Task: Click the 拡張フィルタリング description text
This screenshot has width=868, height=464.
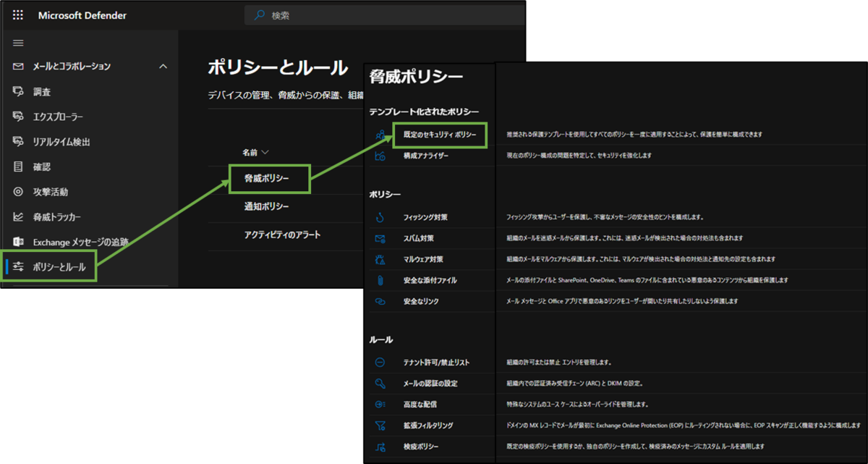Action: pyautogui.click(x=683, y=425)
